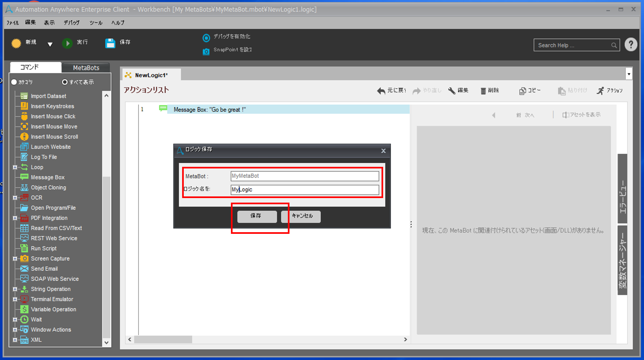644x360 pixels.
Task: Click the SnapPoint camera icon
Action: (x=206, y=51)
